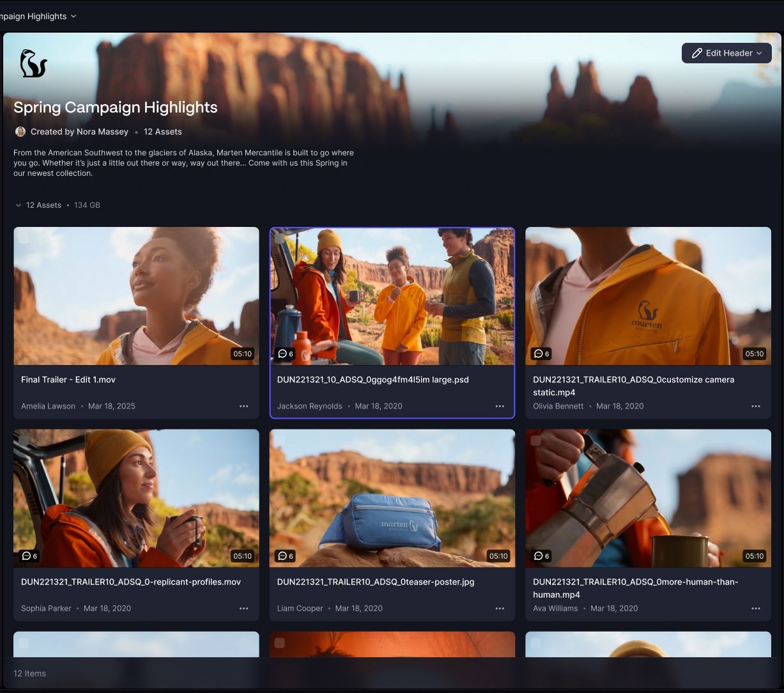Open more options for Final Trailer - Edit 1.mov

pyautogui.click(x=243, y=406)
